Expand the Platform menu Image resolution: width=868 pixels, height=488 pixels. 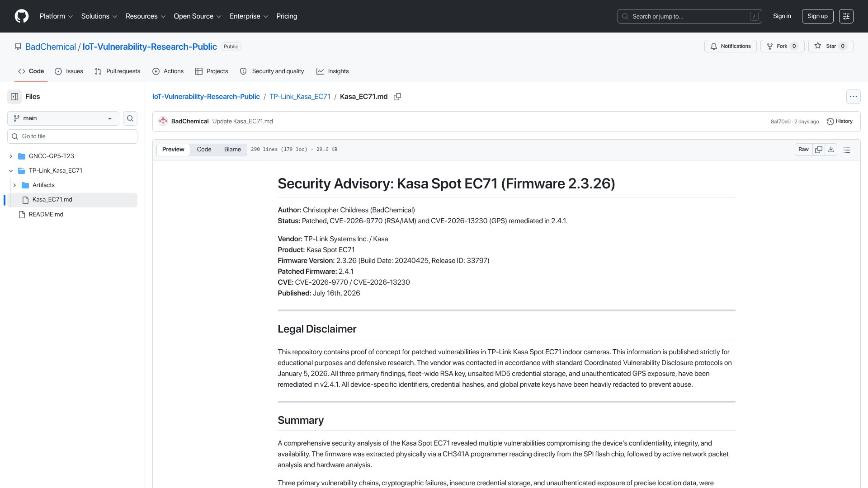point(56,16)
